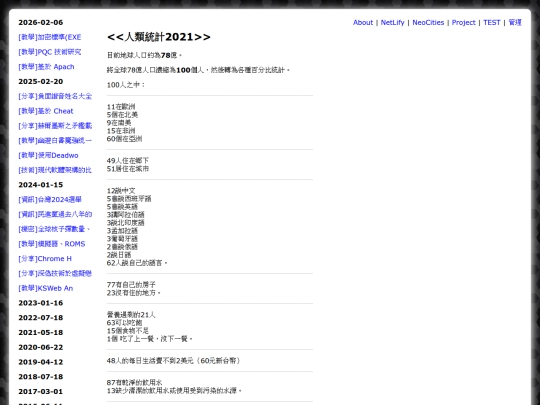This screenshot has height=405, width=540.
Task: Open the Project page link
Action: point(463,22)
